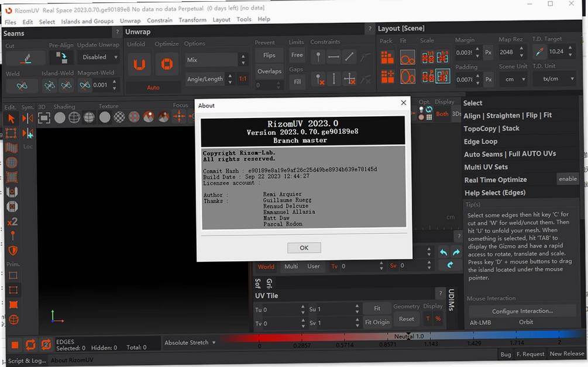The image size is (588, 367).
Task: Open the Constrain menu
Action: [159, 20]
